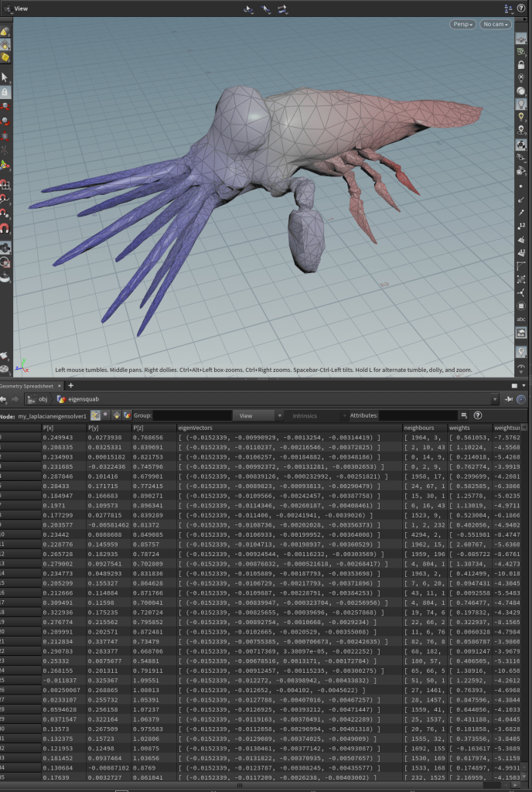Click the obj path button

tap(39, 399)
